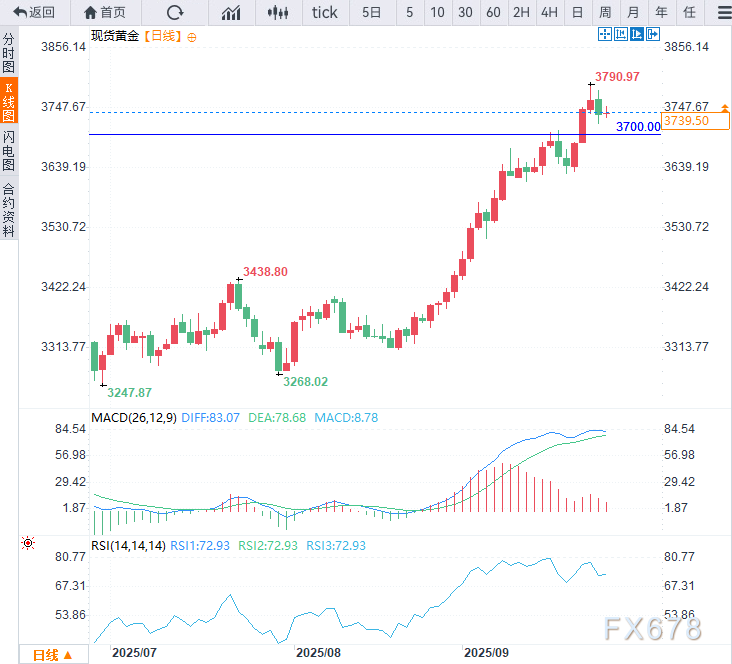
Task: Click the 3530.72 right axis label
Action: [x=686, y=227]
